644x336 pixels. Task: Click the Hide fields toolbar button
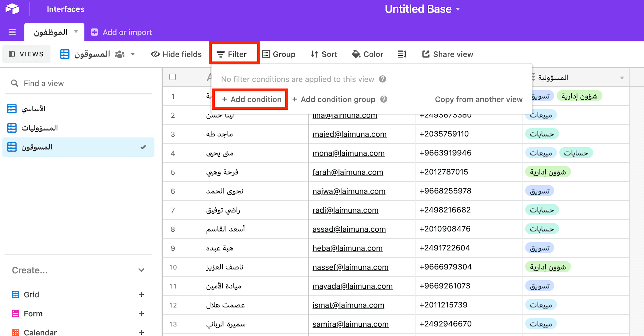click(x=176, y=54)
